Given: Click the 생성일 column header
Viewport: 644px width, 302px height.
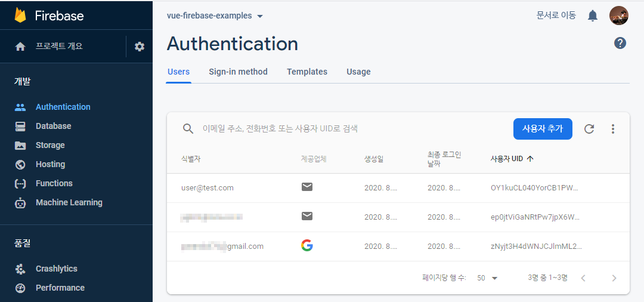Looking at the screenshot, I should [x=374, y=159].
